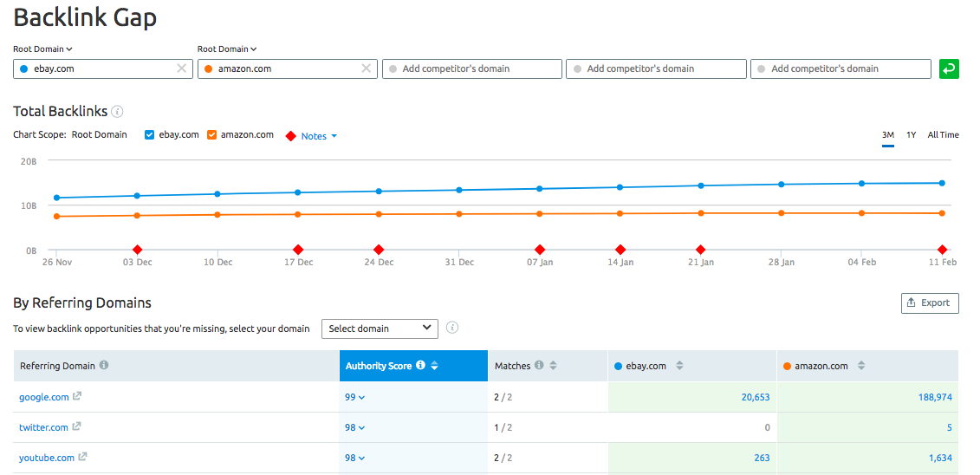Click the Authority Score column header

(x=414, y=366)
